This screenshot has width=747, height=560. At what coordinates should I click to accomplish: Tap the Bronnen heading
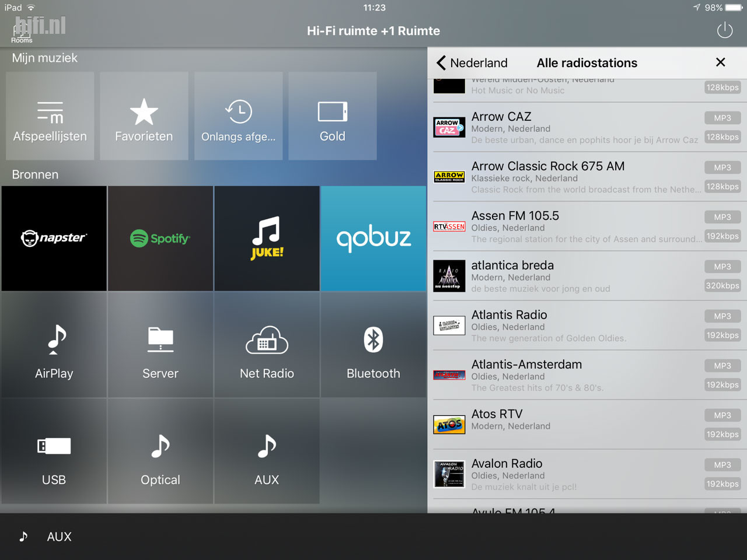(x=35, y=174)
